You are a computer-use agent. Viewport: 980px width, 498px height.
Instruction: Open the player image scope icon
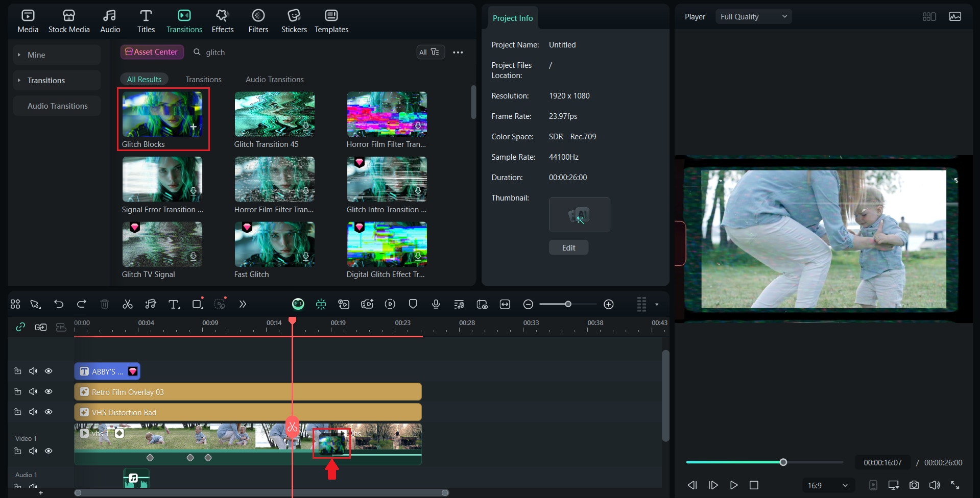point(955,17)
